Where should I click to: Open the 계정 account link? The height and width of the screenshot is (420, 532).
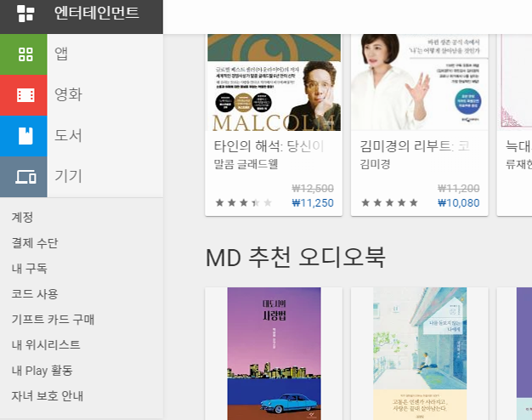click(22, 218)
